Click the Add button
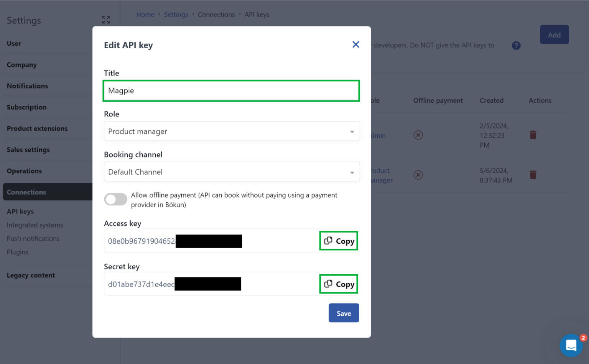The image size is (589, 364). tap(554, 35)
